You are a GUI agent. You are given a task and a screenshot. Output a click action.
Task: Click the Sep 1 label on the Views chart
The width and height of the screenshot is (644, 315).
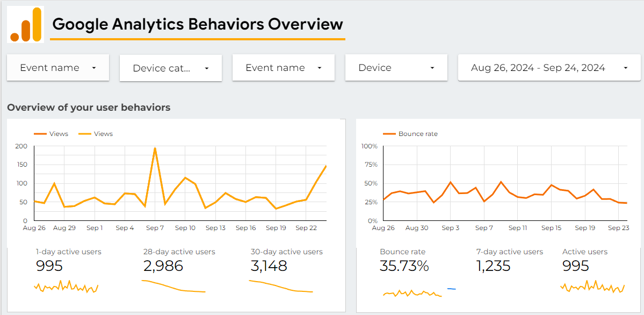(95, 227)
